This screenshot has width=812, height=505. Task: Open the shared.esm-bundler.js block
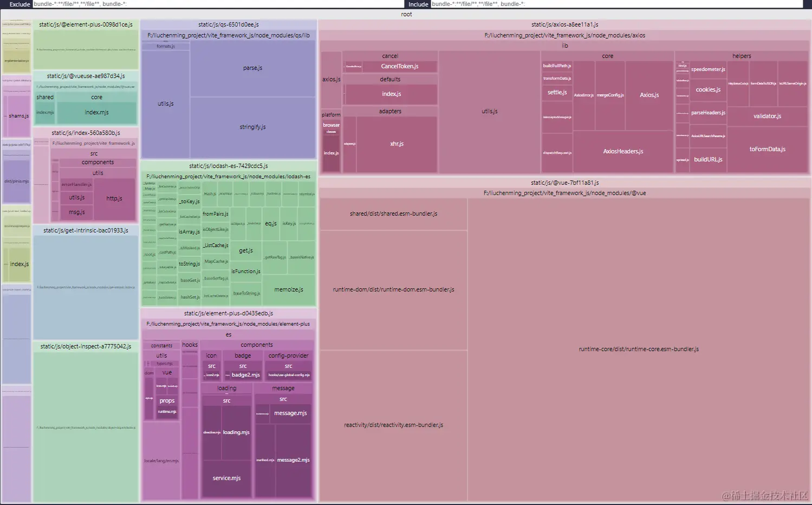tap(393, 214)
